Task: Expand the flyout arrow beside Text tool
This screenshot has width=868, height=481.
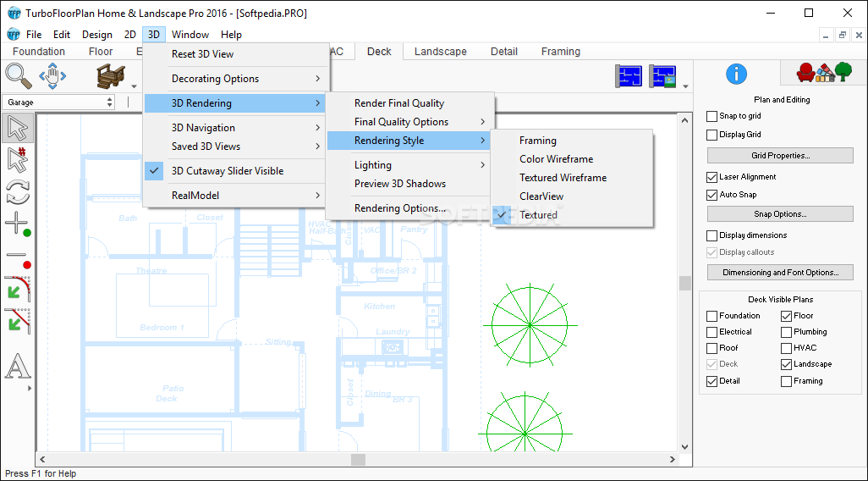Action: tap(30, 389)
